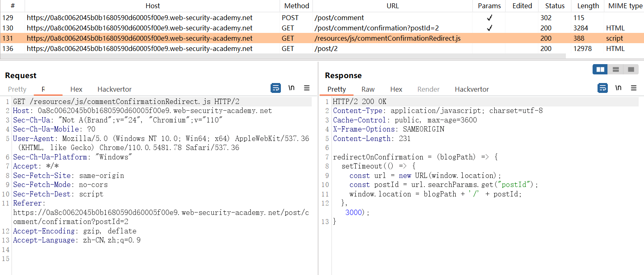
Task: Show non-printable characters in Response panel
Action: pyautogui.click(x=618, y=88)
